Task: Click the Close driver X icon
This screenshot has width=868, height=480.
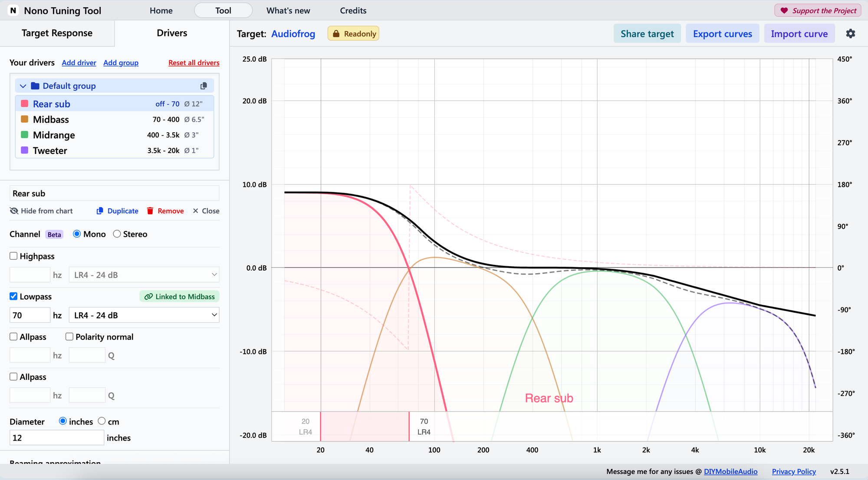Action: point(196,211)
